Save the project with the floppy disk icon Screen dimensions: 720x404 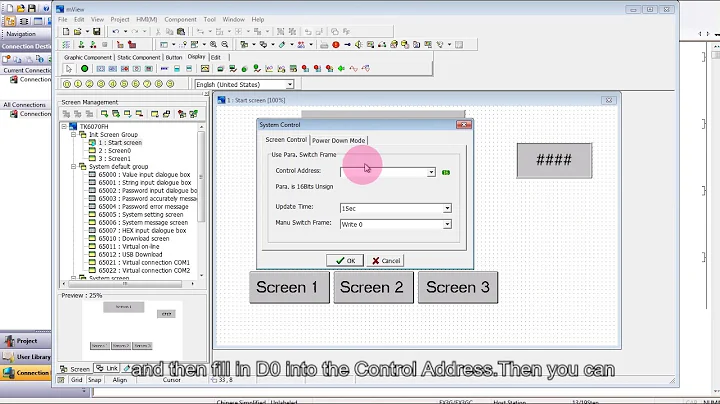click(x=96, y=32)
